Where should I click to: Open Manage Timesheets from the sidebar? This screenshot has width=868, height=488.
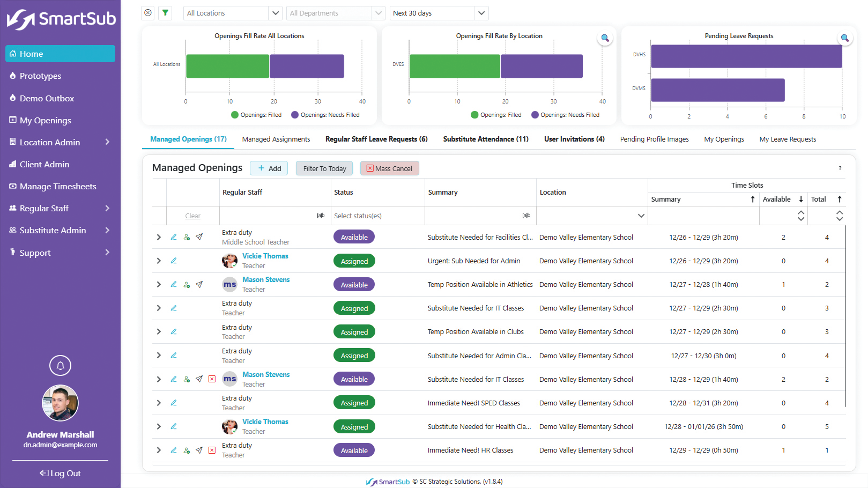(58, 187)
